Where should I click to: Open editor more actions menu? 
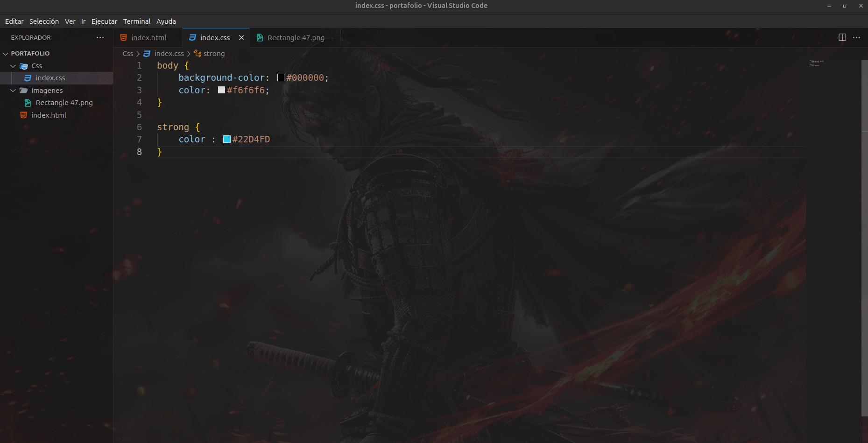point(856,37)
